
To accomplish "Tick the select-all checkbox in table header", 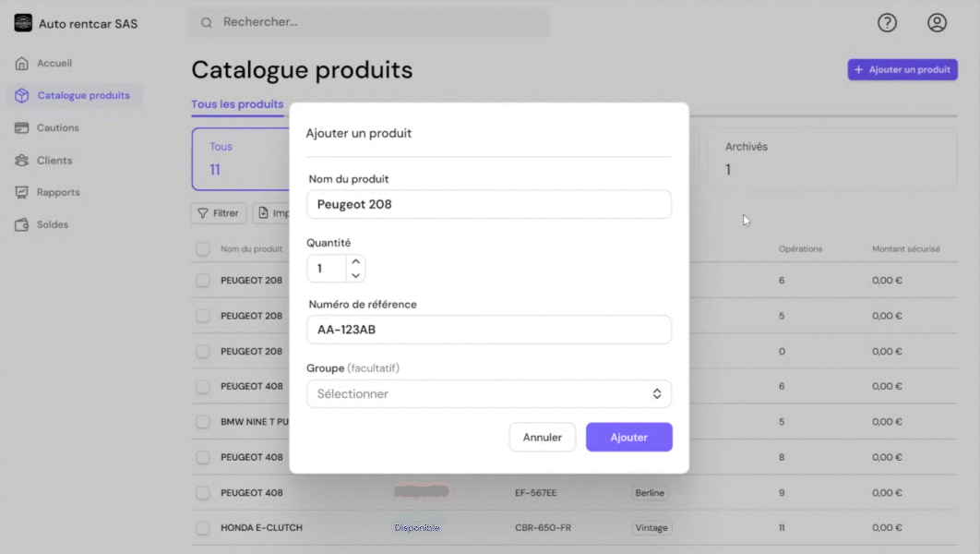I will click(x=203, y=249).
